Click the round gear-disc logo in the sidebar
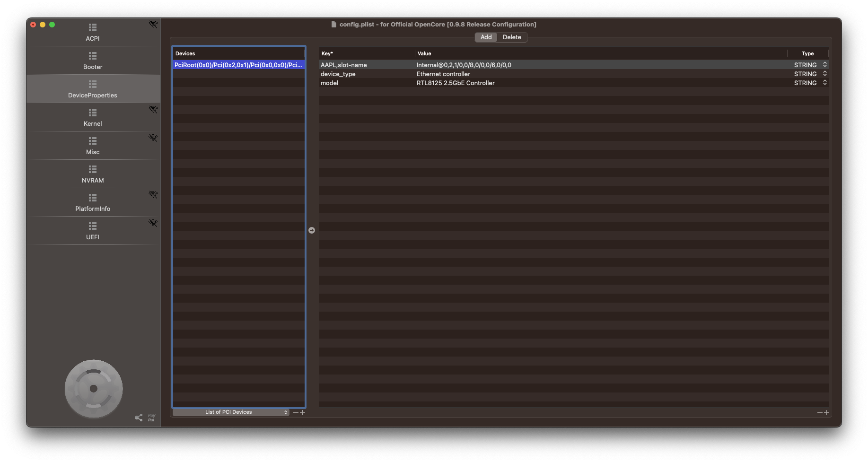868x462 pixels. pos(94,389)
